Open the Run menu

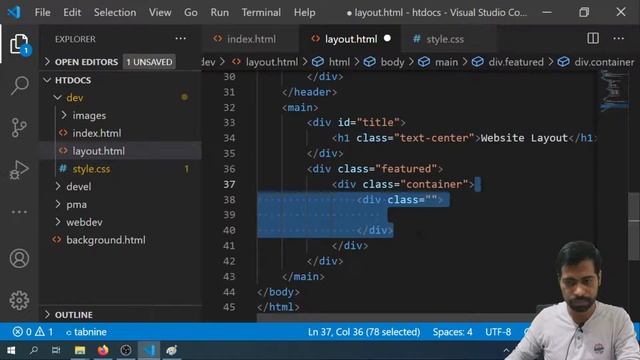pos(219,12)
